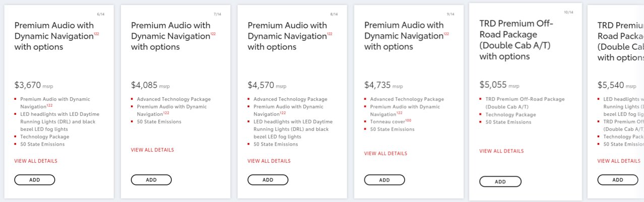This screenshot has height=202, width=644.
Task: View all details of $5,540 package
Action: 619,161
